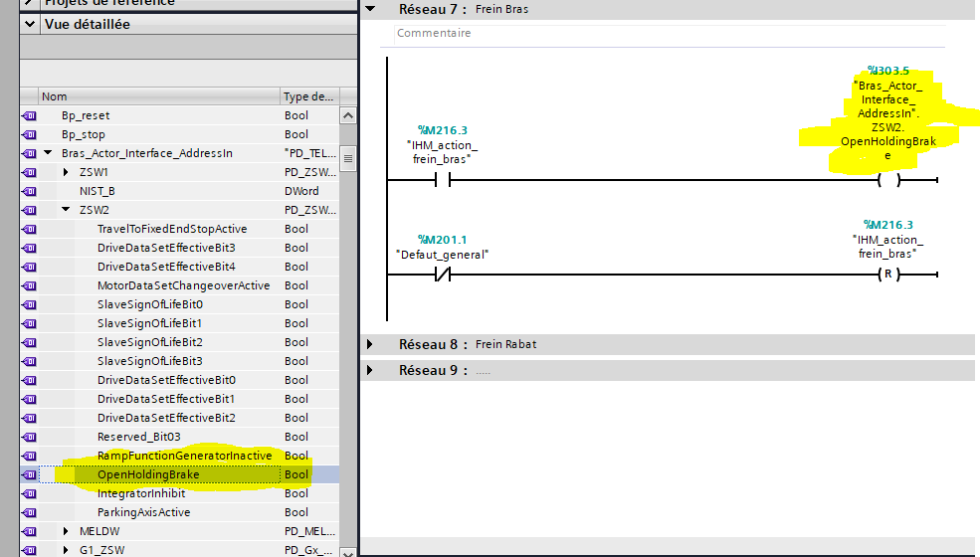This screenshot has height=557, width=980.
Task: Click the tag icon beside Bp_reset
Action: 28,115
